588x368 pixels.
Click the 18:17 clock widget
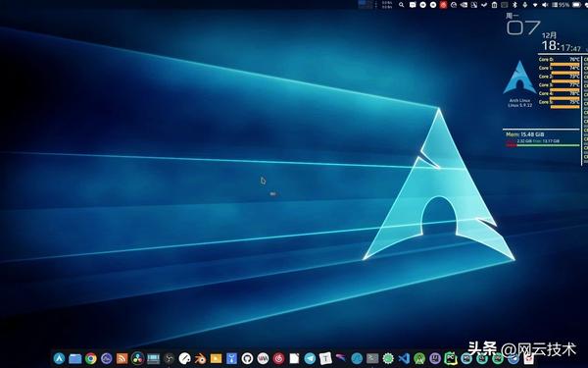pos(561,46)
